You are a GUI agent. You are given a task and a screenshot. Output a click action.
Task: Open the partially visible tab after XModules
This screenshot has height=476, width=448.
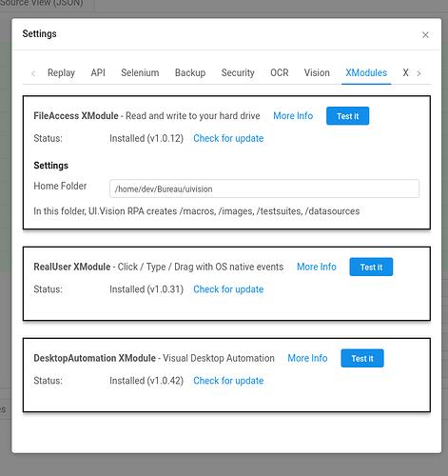click(x=406, y=72)
